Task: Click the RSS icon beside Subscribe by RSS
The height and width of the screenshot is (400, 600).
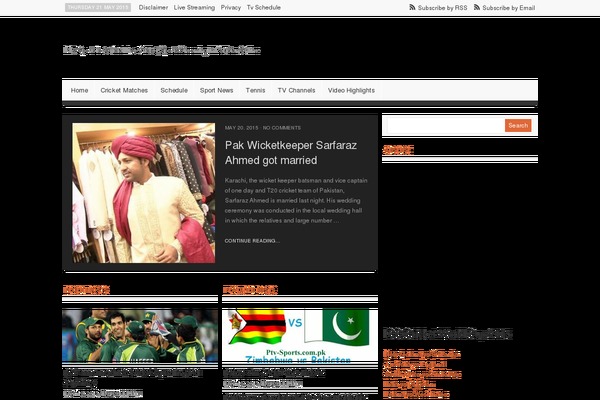Action: click(x=412, y=7)
